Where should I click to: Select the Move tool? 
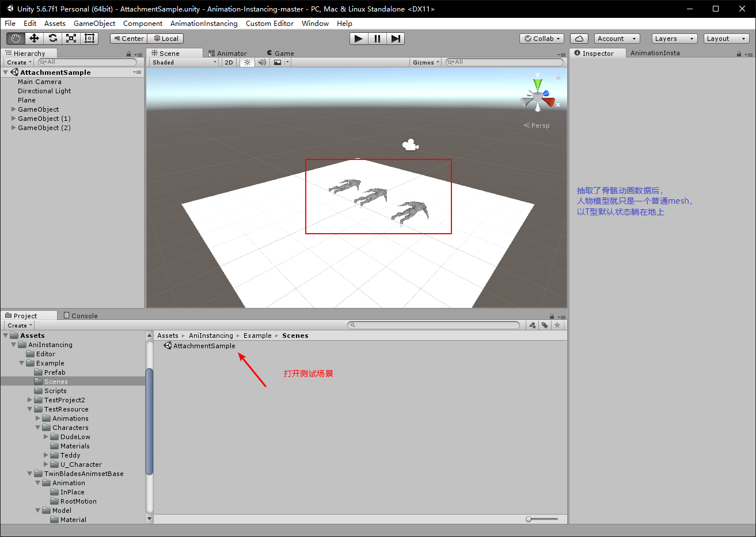(x=33, y=39)
